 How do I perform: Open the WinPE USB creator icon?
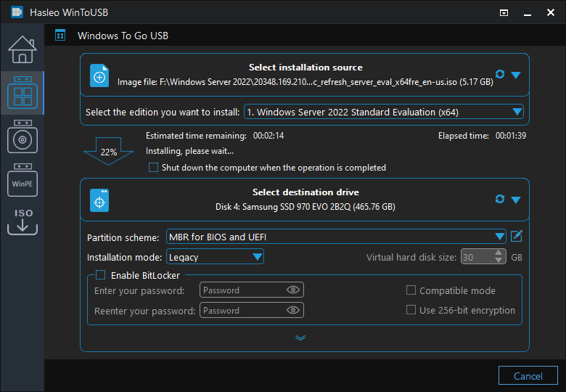pos(22,180)
